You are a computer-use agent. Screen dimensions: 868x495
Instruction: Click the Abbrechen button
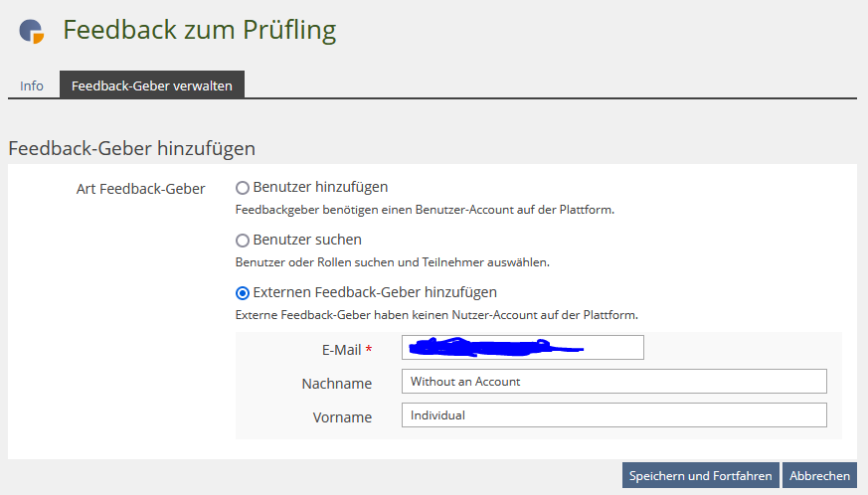coord(819,475)
